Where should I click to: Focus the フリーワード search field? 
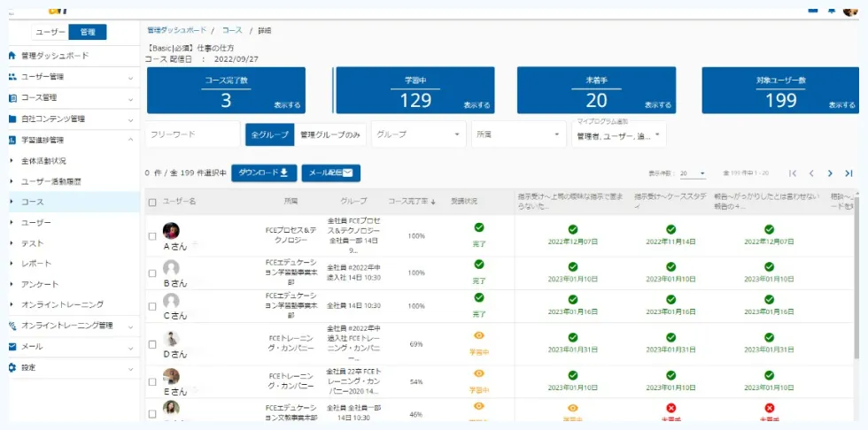pyautogui.click(x=193, y=134)
